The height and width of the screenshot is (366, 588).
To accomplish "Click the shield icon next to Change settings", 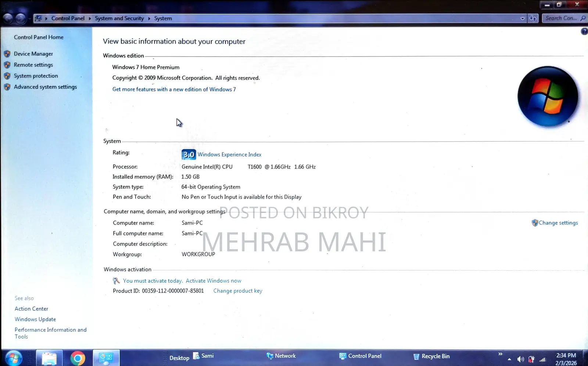I will [x=535, y=223].
